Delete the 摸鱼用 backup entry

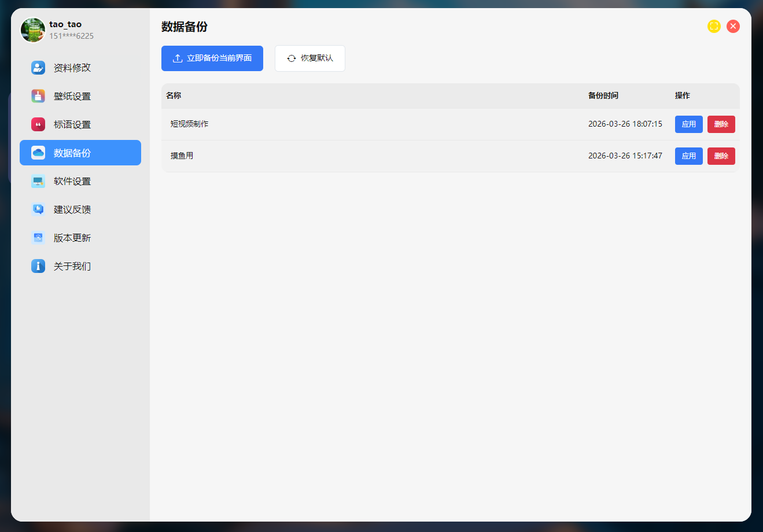(721, 156)
